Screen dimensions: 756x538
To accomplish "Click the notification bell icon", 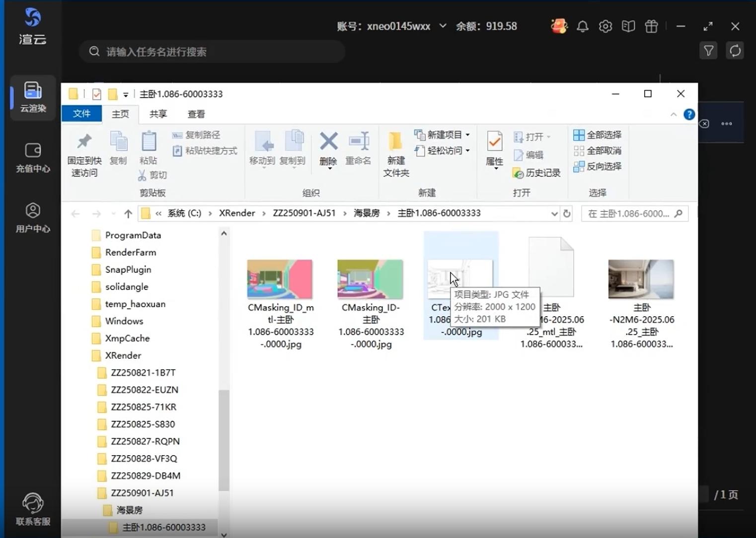I will coord(582,26).
